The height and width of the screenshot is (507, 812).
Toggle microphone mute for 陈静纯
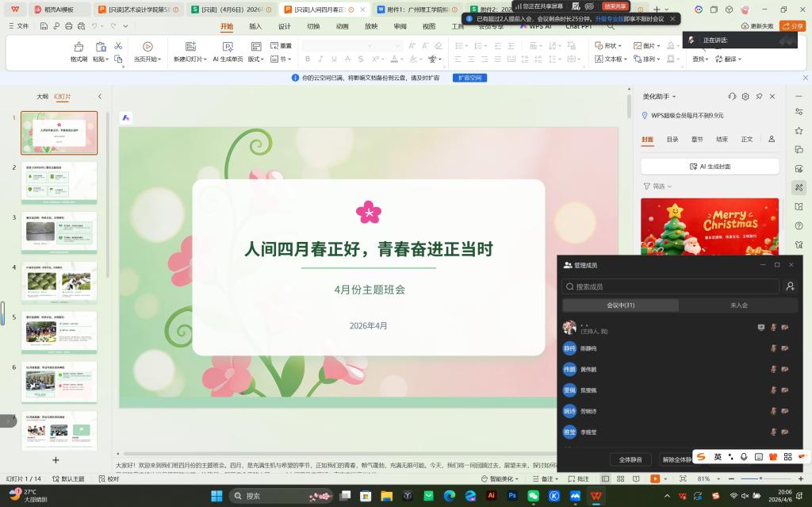(773, 348)
